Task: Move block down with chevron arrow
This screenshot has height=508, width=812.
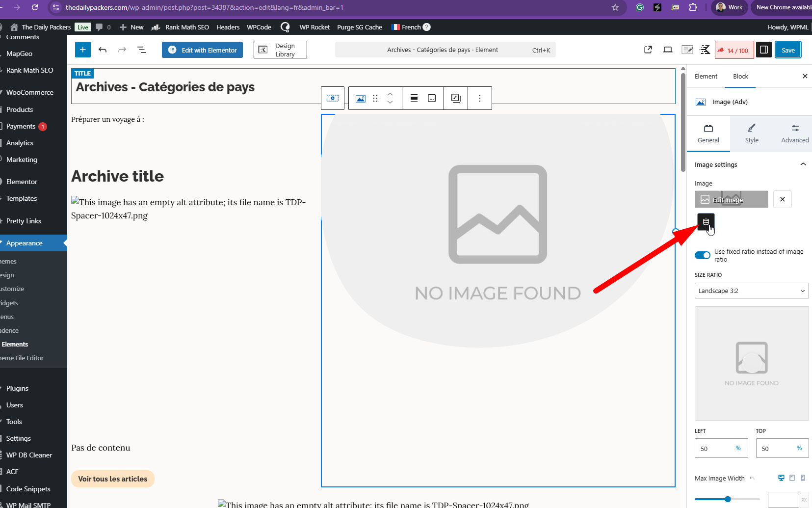Action: (390, 102)
